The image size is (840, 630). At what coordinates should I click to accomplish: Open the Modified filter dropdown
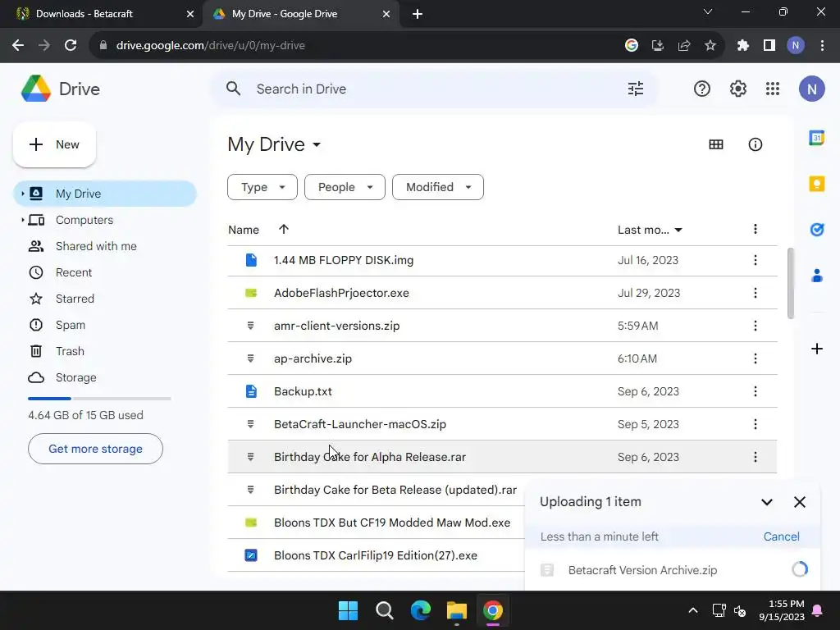point(438,187)
